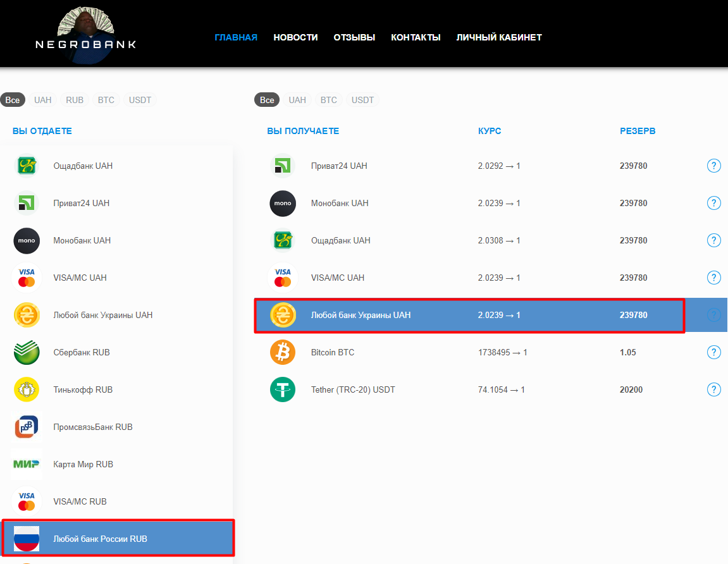
Task: Filter the give list by BTC
Action: tap(106, 100)
